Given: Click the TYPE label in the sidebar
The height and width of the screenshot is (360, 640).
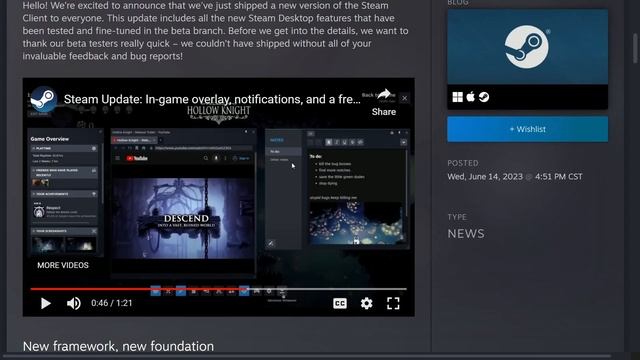Looking at the screenshot, I should tap(457, 217).
